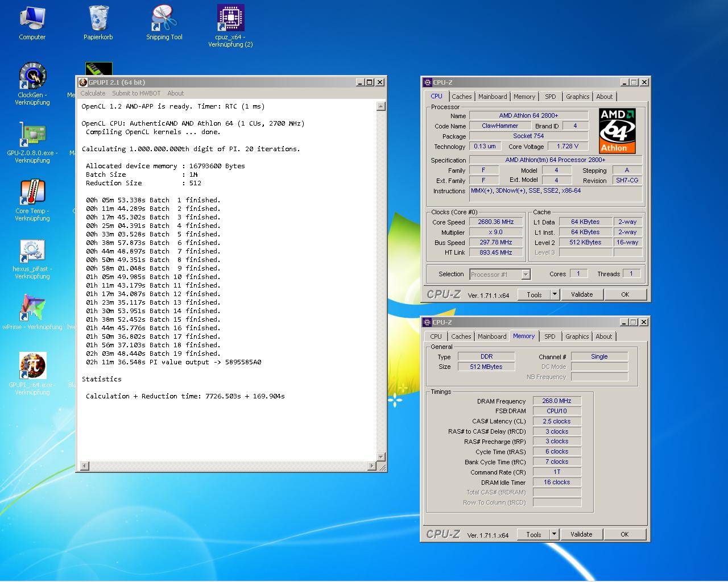Viewport: 728px width, 582px height.
Task: Switch to Mainboard tab in upper CPU-Z window
Action: tap(493, 97)
